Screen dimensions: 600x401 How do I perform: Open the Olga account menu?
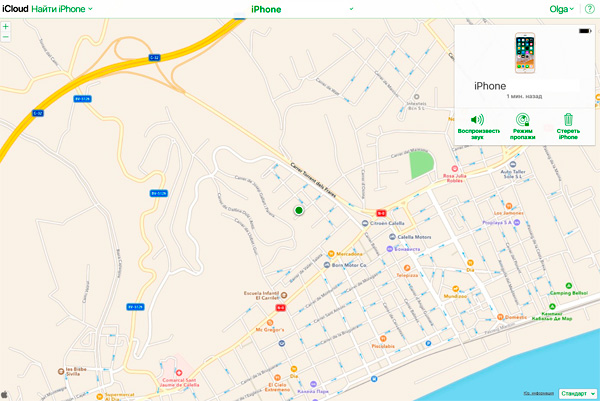click(x=561, y=8)
